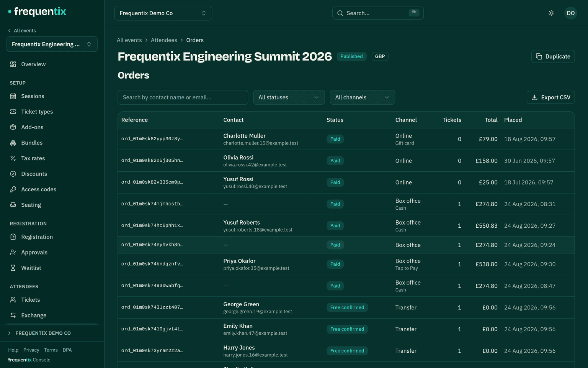Click contact name Yusuf Rossi
The width and height of the screenshot is (588, 368).
(x=238, y=179)
